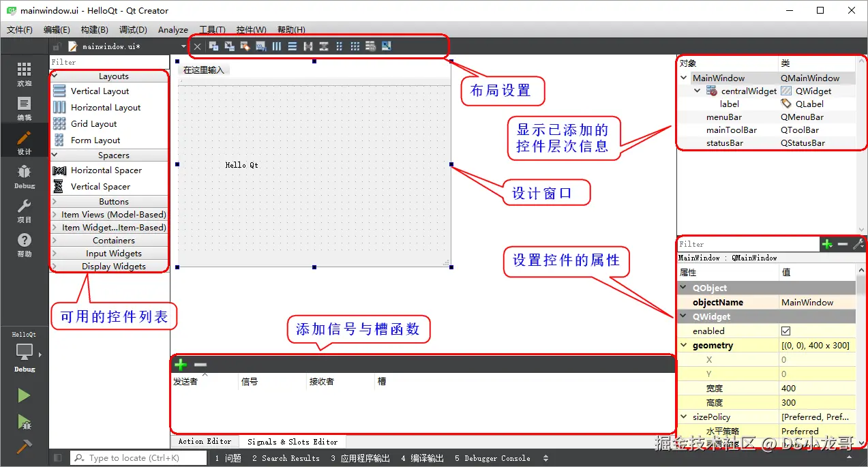
Task: Apply Grid Layout toolbar icon
Action: pyautogui.click(x=355, y=46)
